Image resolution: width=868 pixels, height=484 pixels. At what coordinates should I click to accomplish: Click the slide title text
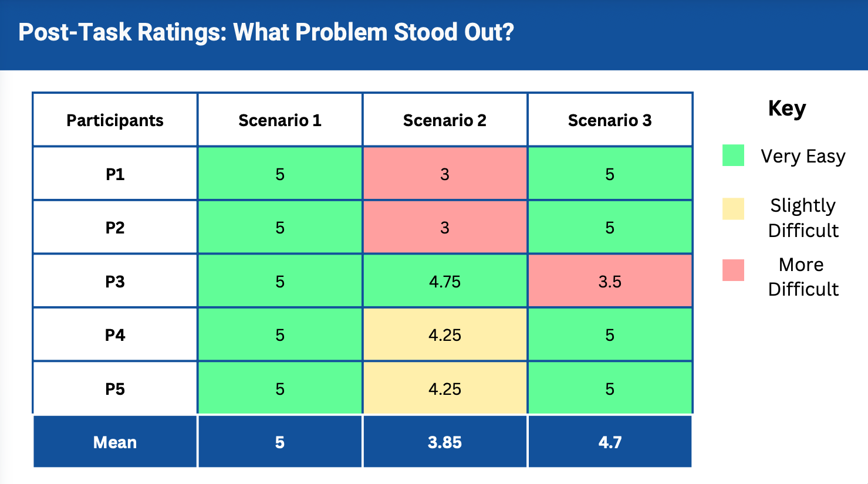[x=266, y=32]
